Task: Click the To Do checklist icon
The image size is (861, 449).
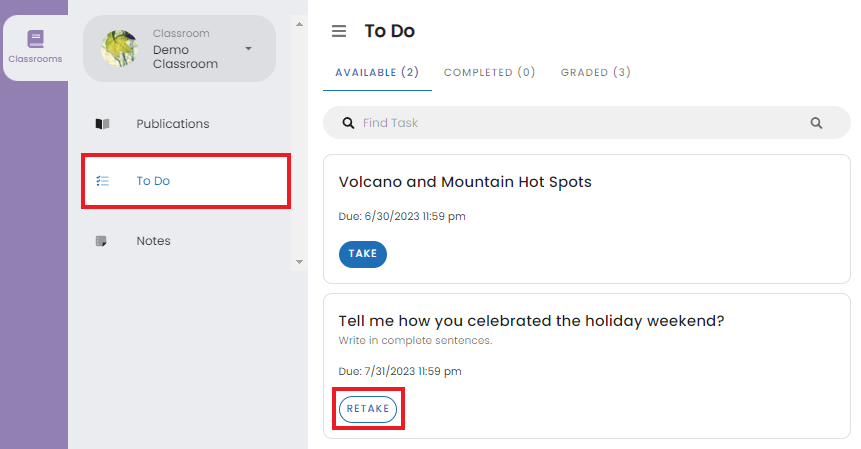Action: tap(101, 181)
